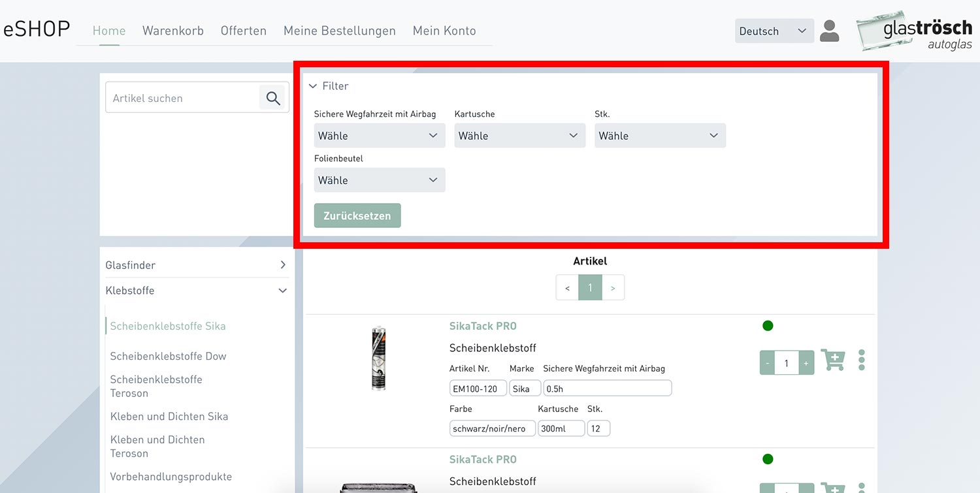View Meine Bestellungen
The width and height of the screenshot is (980, 493).
[x=340, y=31]
